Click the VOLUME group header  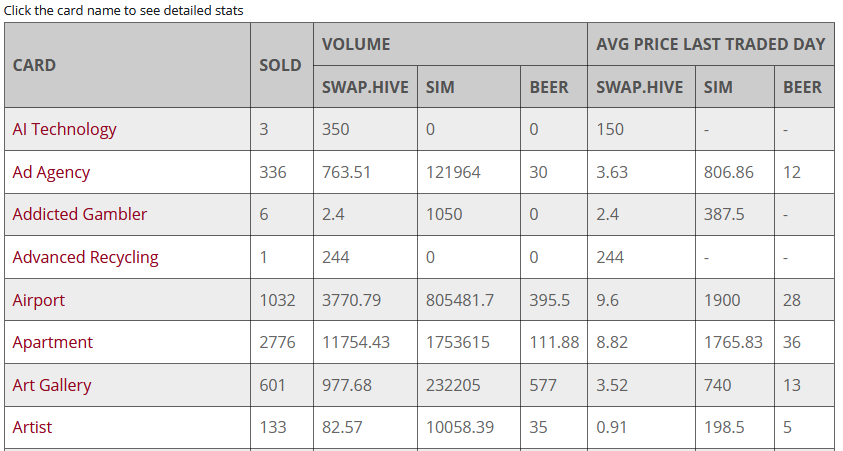pos(356,44)
